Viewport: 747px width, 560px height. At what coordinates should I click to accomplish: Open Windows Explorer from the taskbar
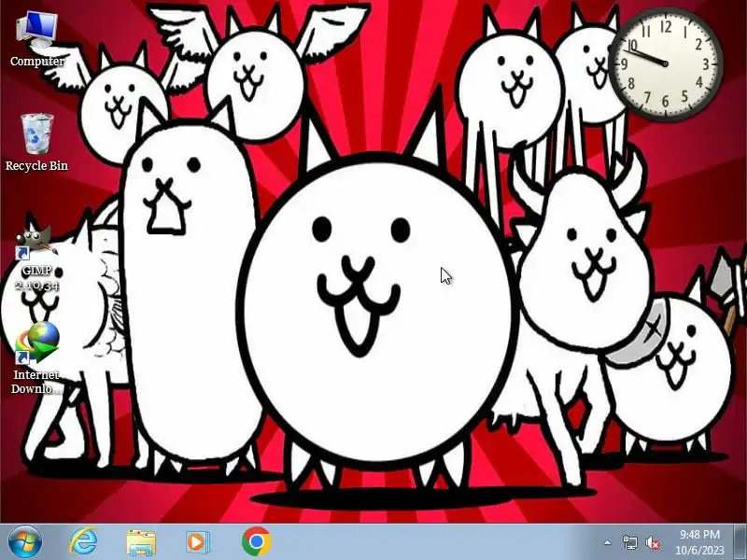point(141,542)
